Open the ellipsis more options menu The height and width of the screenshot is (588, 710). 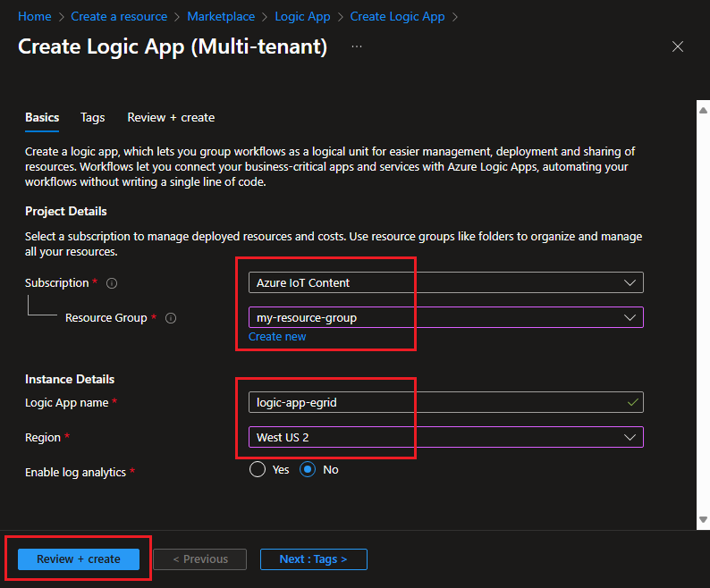point(357,46)
